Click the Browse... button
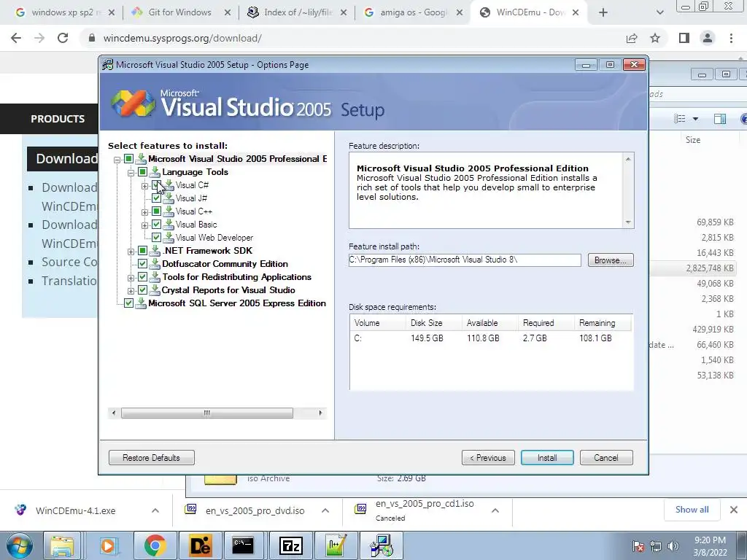This screenshot has height=560, width=747. [x=611, y=260]
